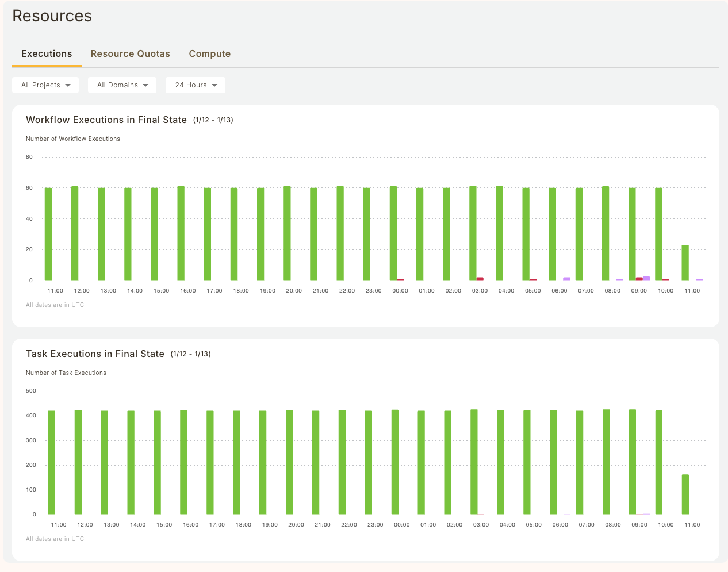The image size is (728, 572).
Task: Switch to the Executions tab
Action: (x=47, y=53)
